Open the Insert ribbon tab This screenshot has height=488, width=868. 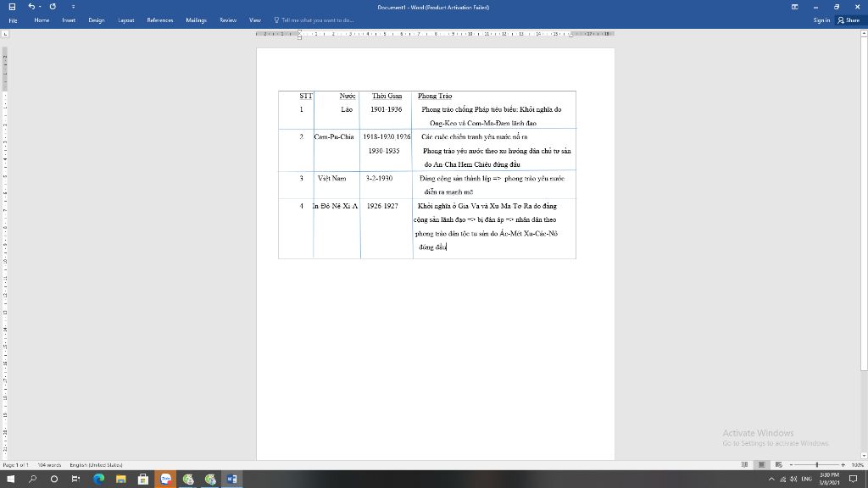coord(69,20)
